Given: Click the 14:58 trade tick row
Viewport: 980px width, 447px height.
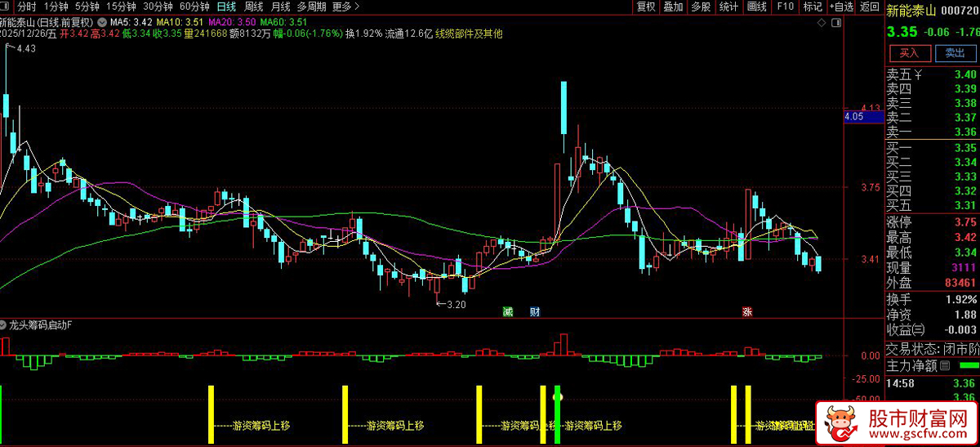Looking at the screenshot, I should (933, 383).
